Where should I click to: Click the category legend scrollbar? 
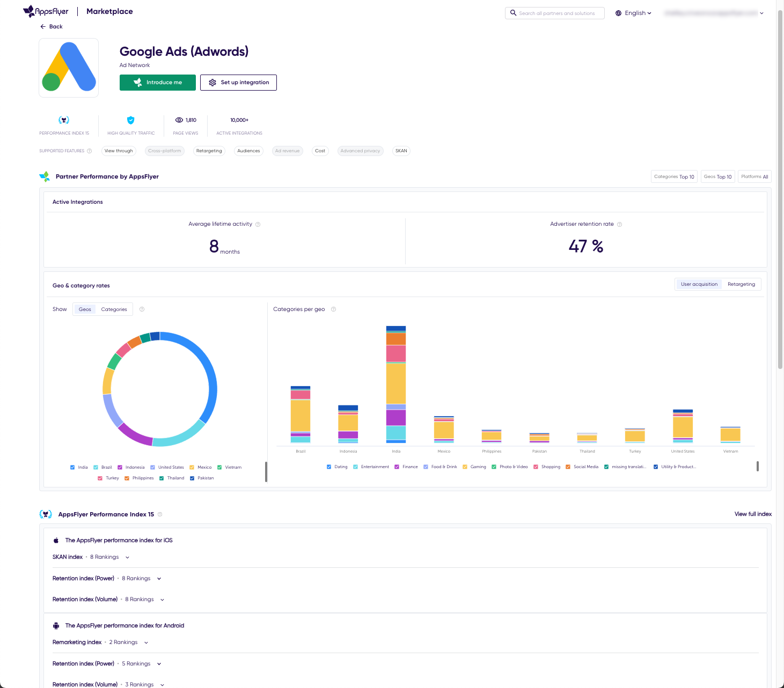758,467
